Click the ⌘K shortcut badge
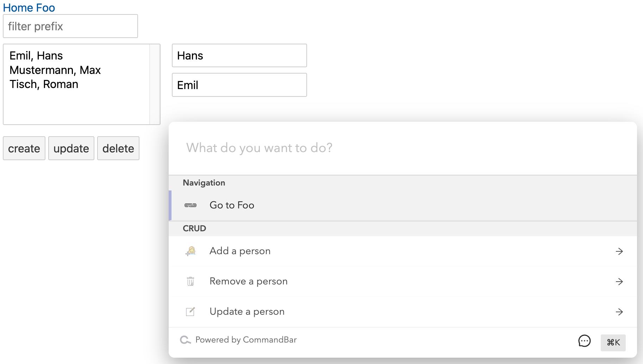Screen dimensions: 643x364 point(613,343)
